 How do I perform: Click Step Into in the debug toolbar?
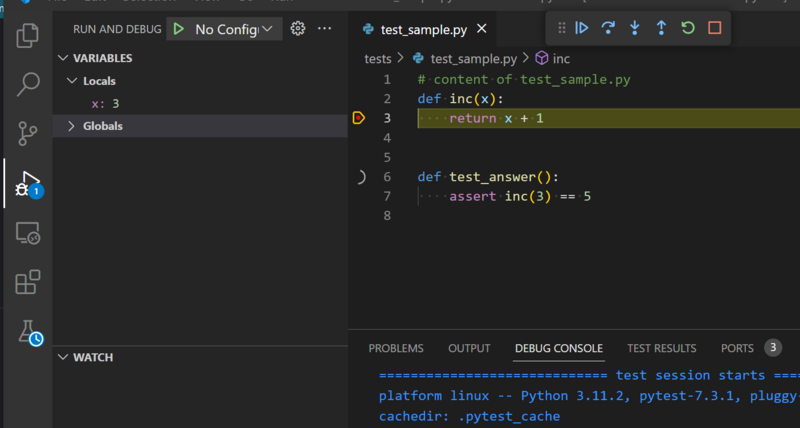click(635, 28)
